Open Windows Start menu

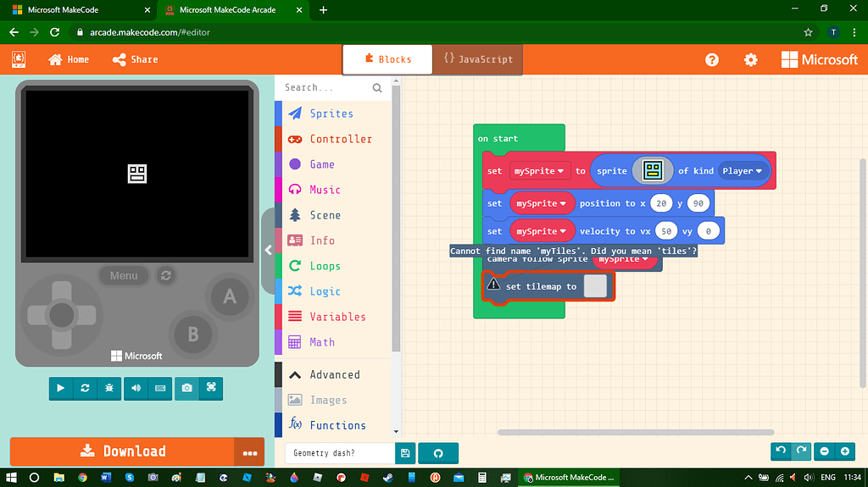(x=11, y=477)
